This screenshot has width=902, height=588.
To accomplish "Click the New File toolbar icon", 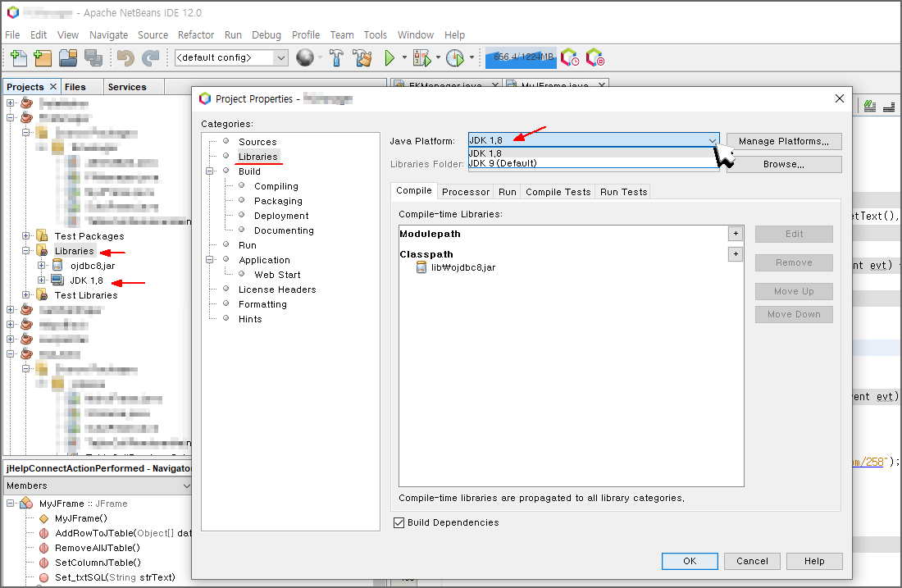I will (x=19, y=57).
